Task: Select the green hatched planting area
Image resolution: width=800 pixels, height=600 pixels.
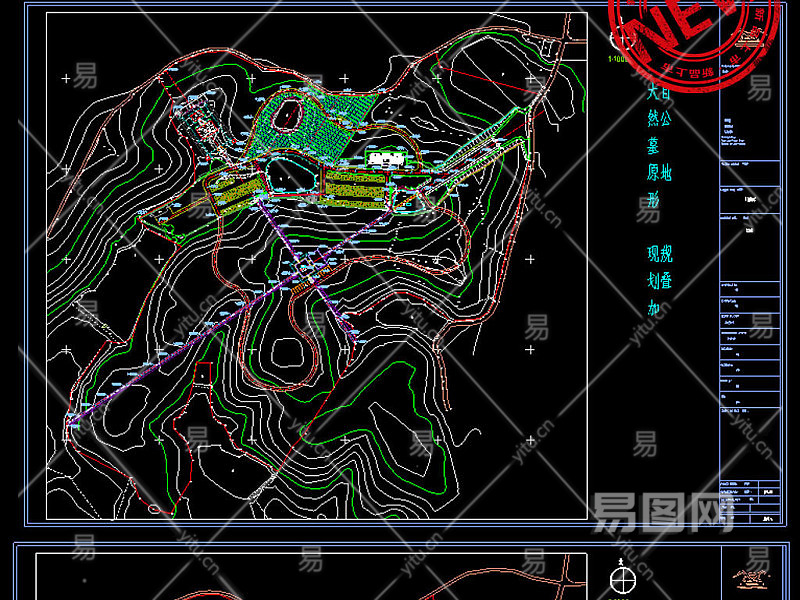Action: (311, 127)
